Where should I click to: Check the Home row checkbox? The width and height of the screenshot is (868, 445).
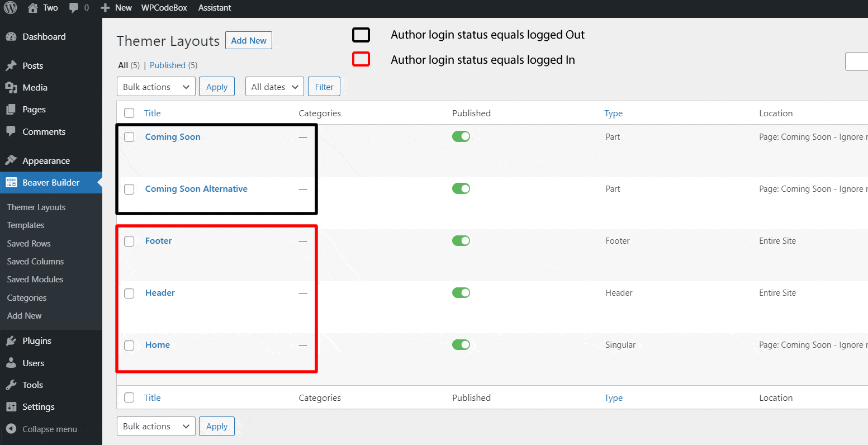click(x=129, y=345)
